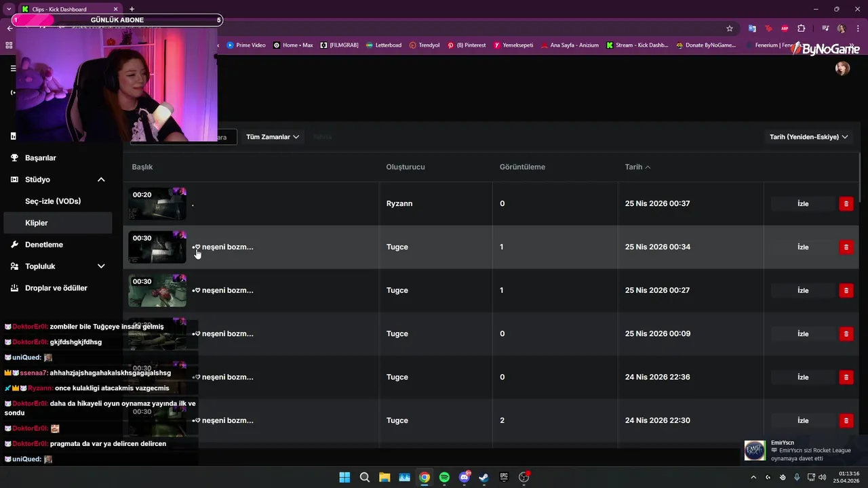Open the Tarih (Yeniden-Eskiye) sort dropdown

[808, 137]
